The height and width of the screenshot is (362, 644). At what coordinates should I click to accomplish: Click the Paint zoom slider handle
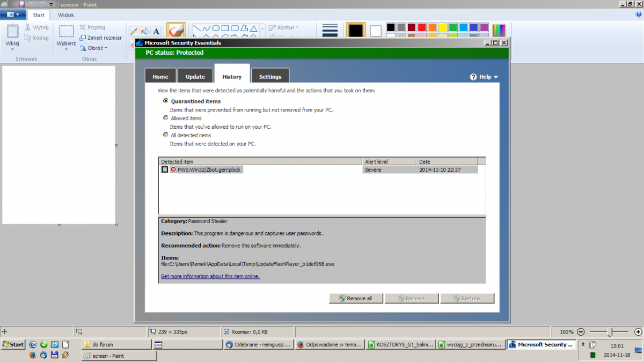(x=610, y=332)
